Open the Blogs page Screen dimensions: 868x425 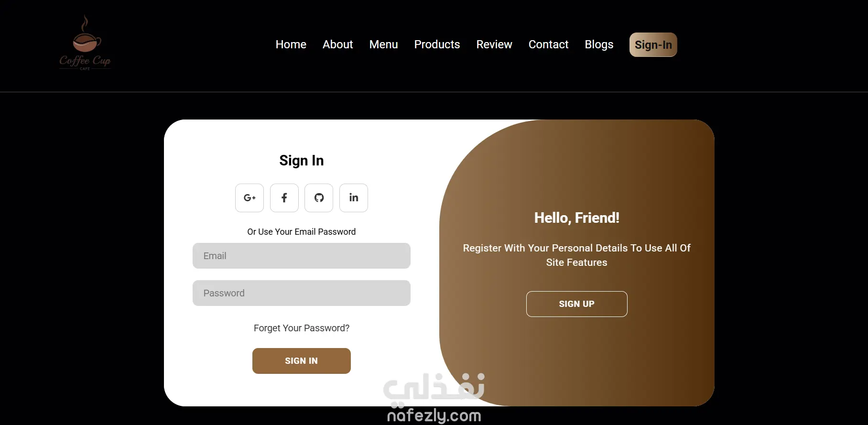pos(599,44)
